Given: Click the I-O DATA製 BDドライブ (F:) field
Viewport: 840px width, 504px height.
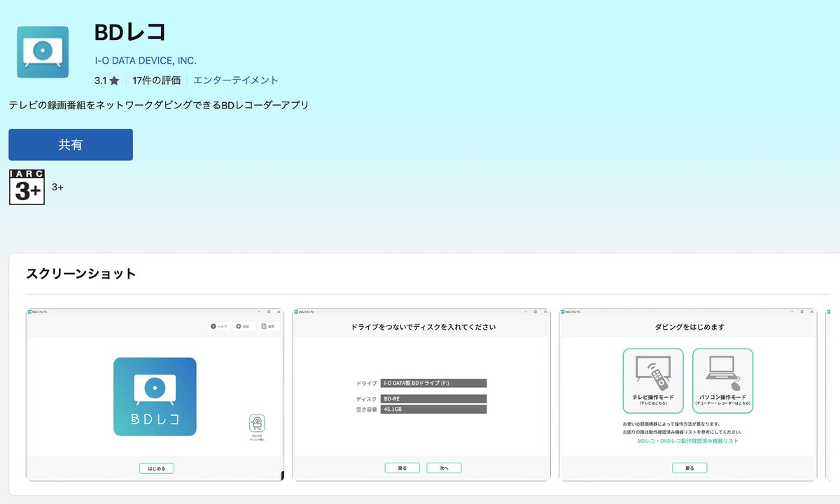Looking at the screenshot, I should pyautogui.click(x=434, y=383).
